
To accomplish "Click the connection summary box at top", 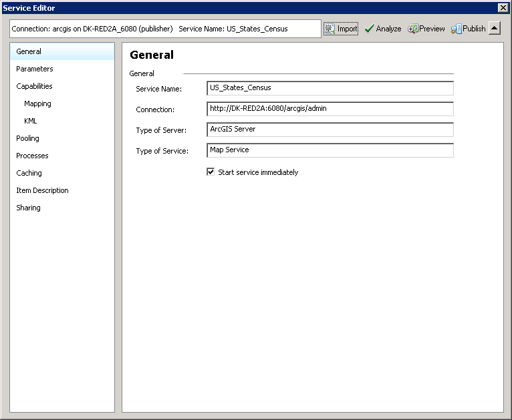I will coord(165,29).
